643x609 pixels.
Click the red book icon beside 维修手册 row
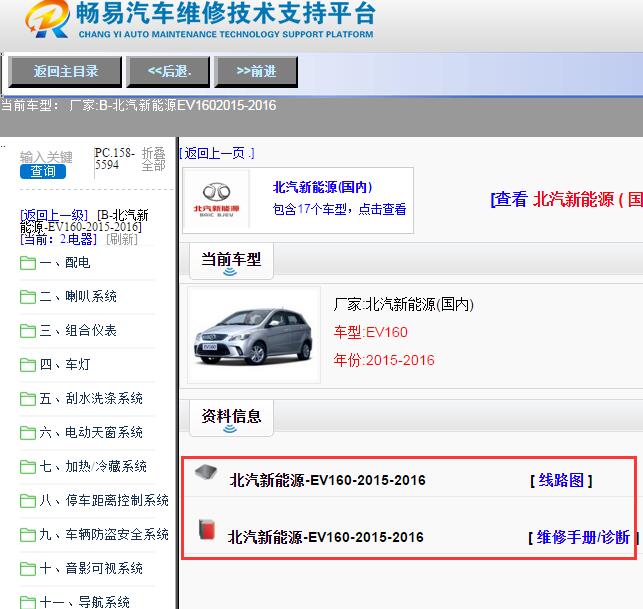point(207,529)
